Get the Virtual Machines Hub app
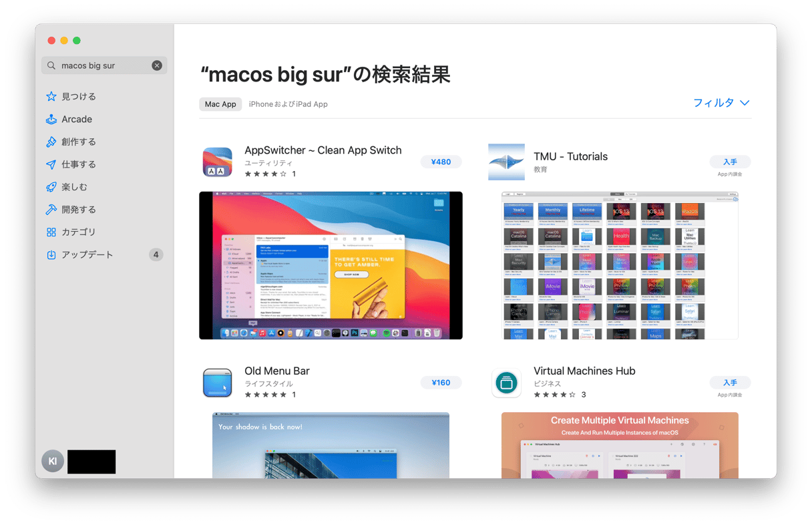This screenshot has height=525, width=812. [730, 383]
